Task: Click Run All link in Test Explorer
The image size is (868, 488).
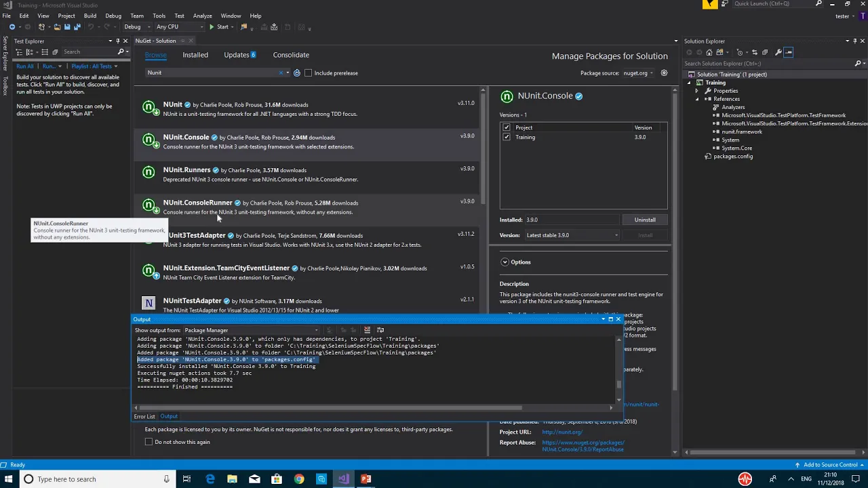Action: click(x=25, y=66)
